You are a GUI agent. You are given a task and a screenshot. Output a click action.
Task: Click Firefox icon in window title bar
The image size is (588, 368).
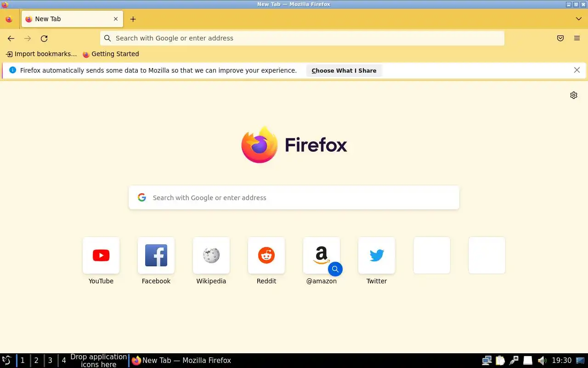pyautogui.click(x=5, y=4)
